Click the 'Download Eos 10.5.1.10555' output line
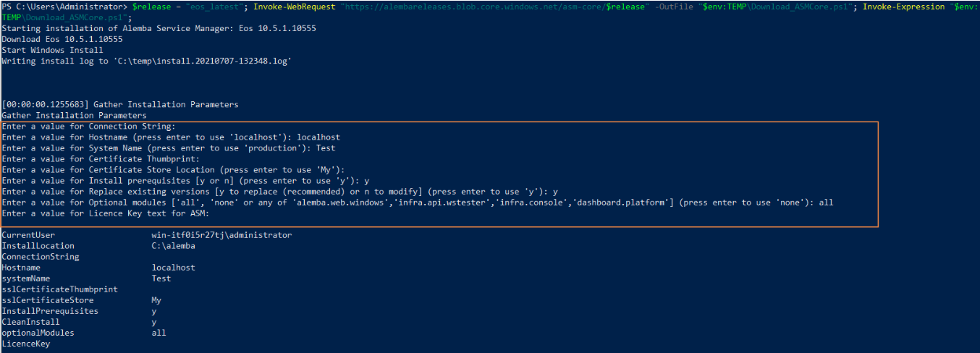Viewport: 980px width, 353px height. point(62,39)
